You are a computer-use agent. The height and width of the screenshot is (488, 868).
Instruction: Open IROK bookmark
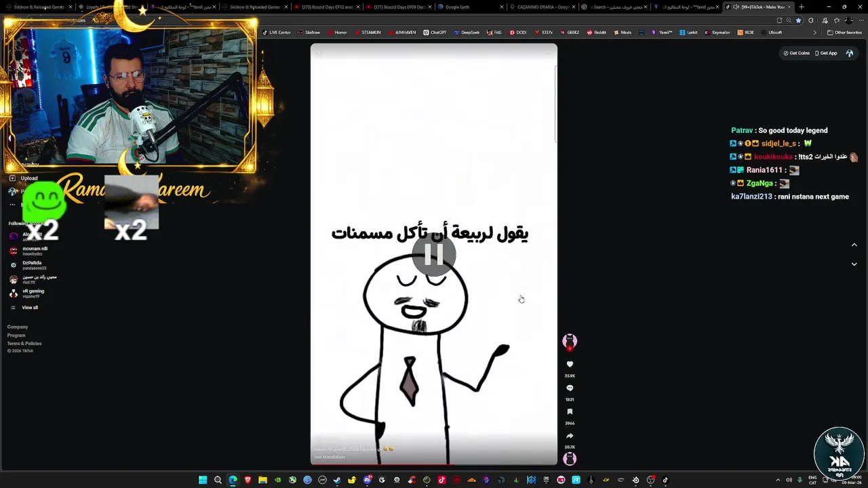(x=746, y=33)
